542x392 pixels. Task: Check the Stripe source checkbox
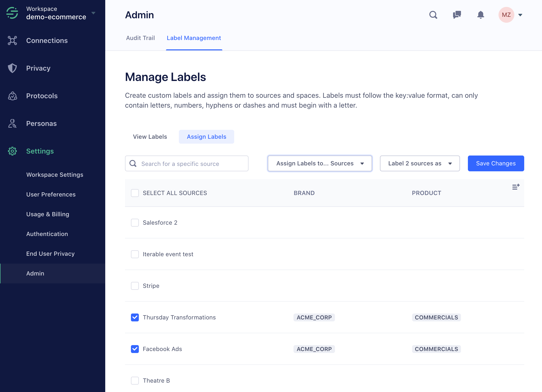pyautogui.click(x=135, y=286)
